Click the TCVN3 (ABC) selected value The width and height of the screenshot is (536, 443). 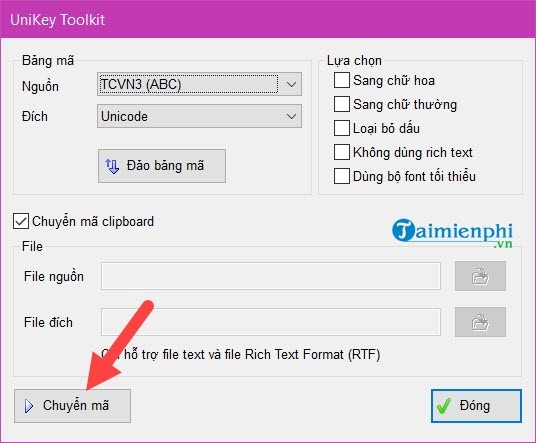(x=141, y=84)
